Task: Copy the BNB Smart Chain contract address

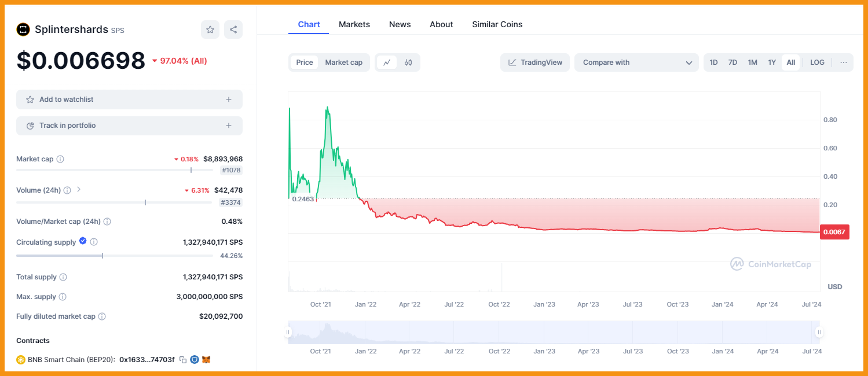Action: [x=183, y=360]
